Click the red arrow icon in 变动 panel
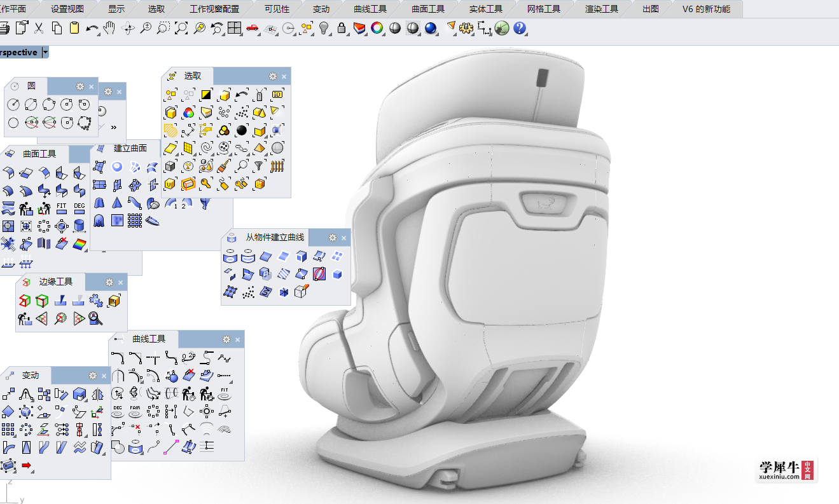Screen dimensions: 839x504 point(26,466)
